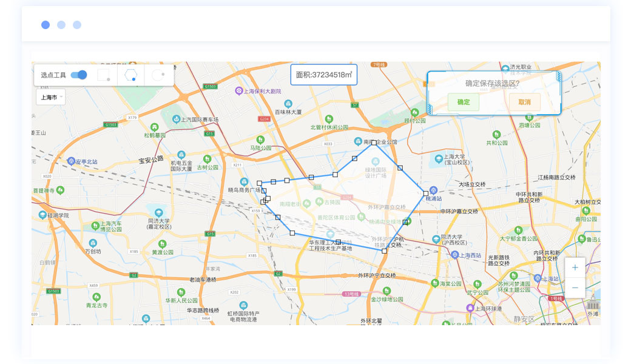631x364 pixels.
Task: Click the 大场立交桥 label
Action: click(473, 184)
